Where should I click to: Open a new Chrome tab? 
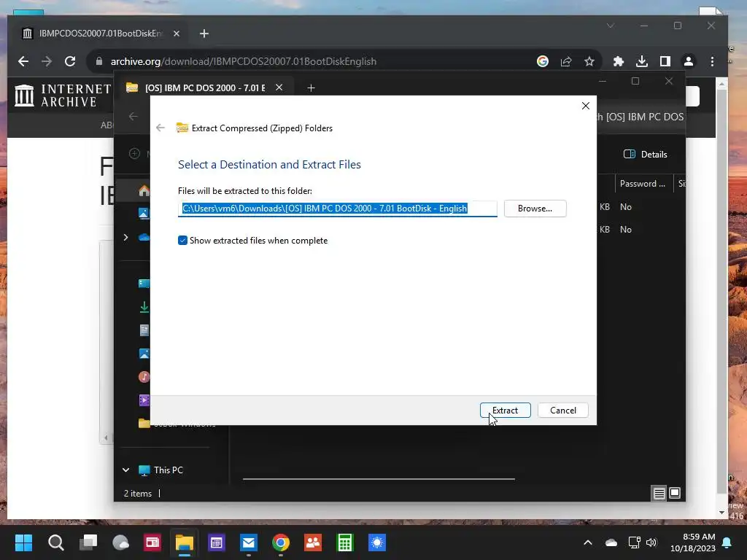[204, 34]
